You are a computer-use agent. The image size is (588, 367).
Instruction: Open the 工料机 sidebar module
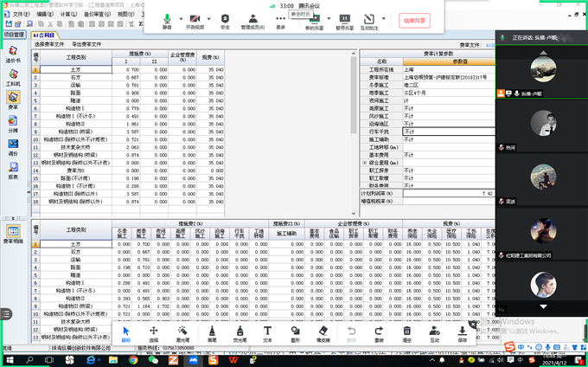[13, 80]
